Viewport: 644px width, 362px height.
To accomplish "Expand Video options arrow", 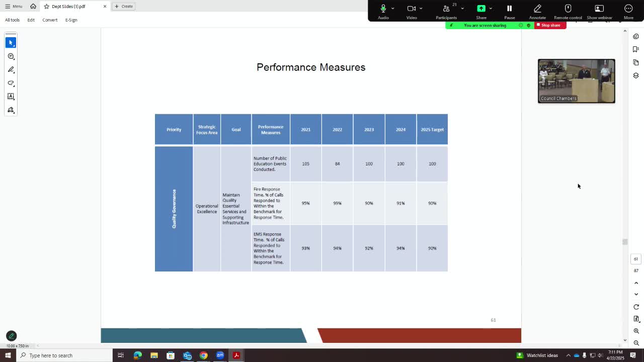I will (421, 8).
